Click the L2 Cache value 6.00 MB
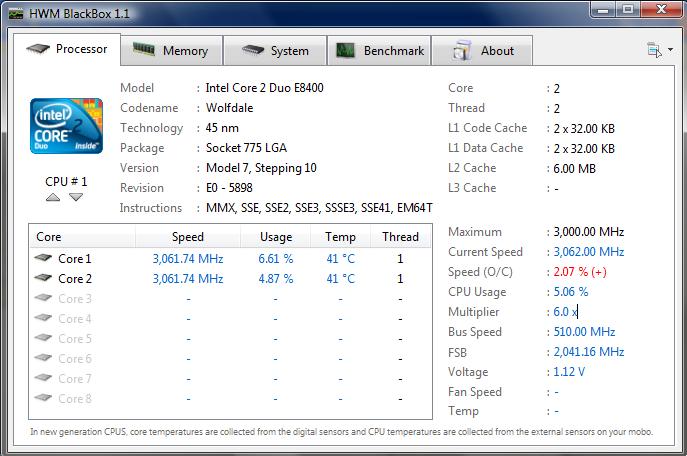The width and height of the screenshot is (687, 456). (574, 169)
